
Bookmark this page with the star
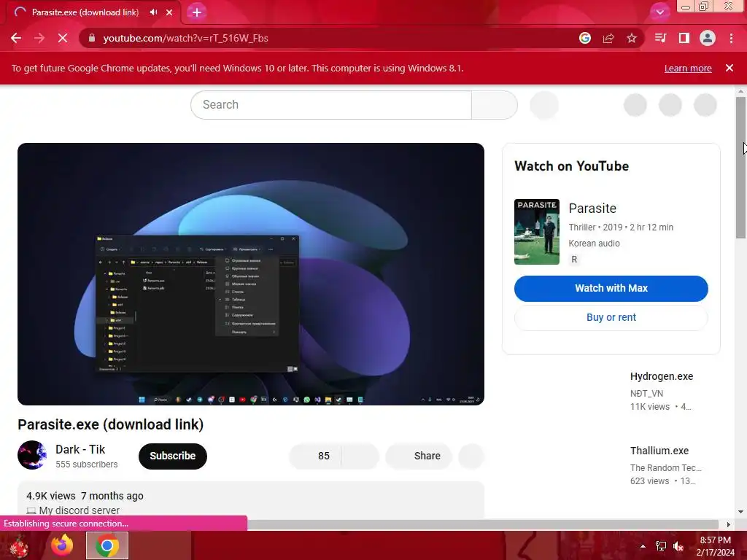632,38
